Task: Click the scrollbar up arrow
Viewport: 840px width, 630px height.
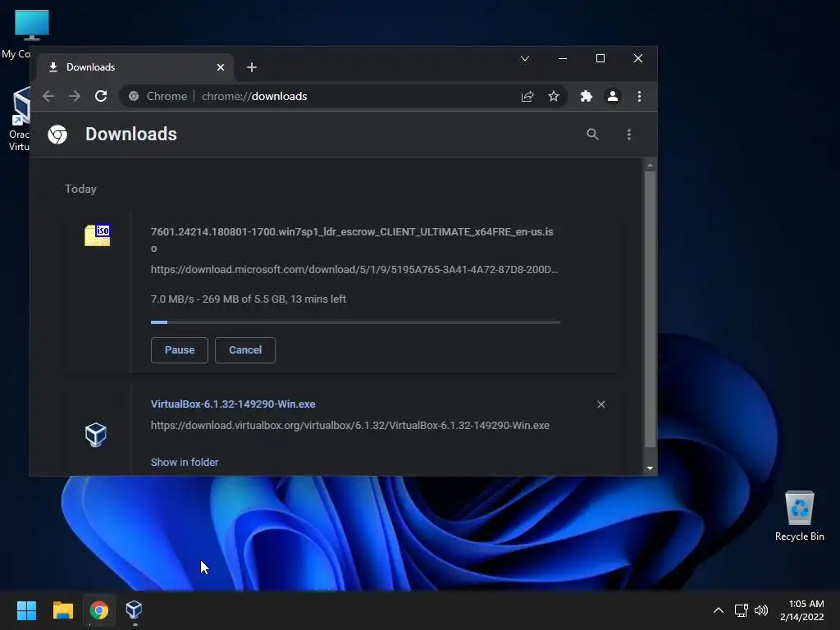Action: 650,165
